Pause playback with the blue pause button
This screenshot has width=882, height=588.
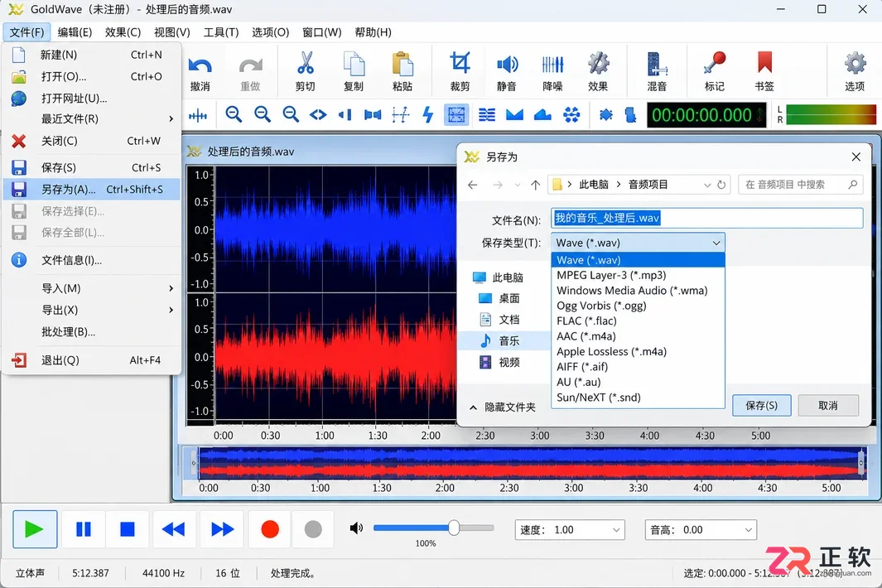pyautogui.click(x=84, y=529)
